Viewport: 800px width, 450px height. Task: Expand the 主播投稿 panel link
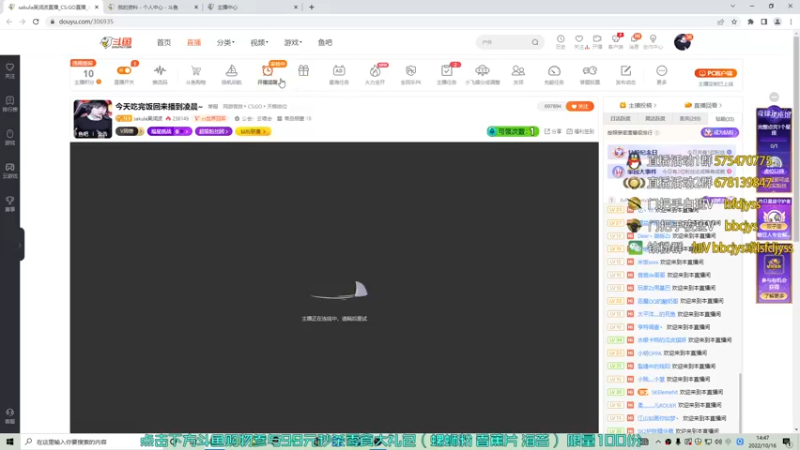638,105
